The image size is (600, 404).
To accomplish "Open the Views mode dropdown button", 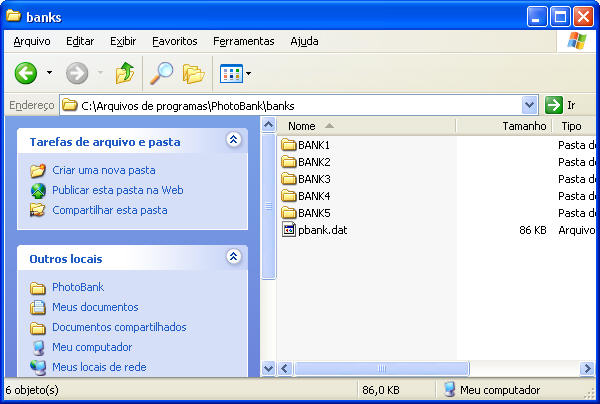I will pos(235,73).
